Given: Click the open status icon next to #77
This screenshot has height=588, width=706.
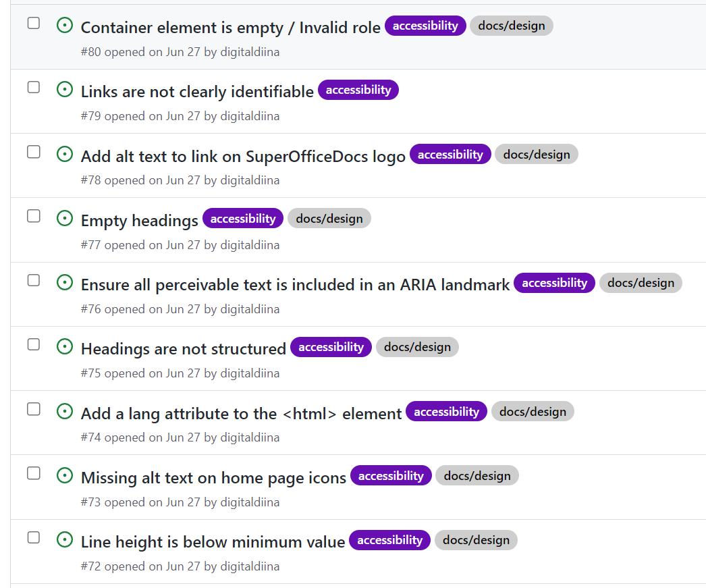Looking at the screenshot, I should [x=65, y=218].
